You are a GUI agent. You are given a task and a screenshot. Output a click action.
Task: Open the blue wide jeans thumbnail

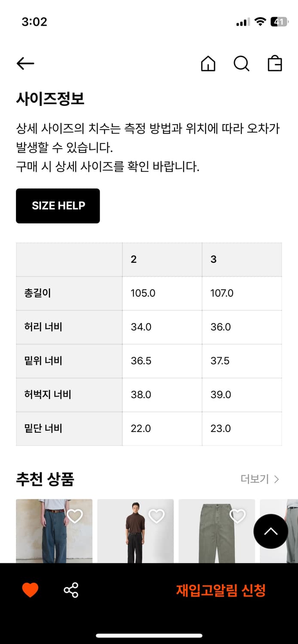(47, 537)
